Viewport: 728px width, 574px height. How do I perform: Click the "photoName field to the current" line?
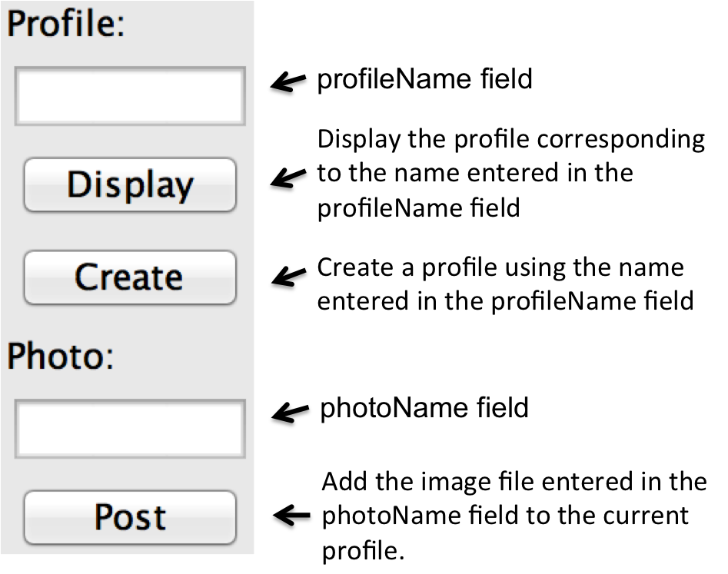505,514
